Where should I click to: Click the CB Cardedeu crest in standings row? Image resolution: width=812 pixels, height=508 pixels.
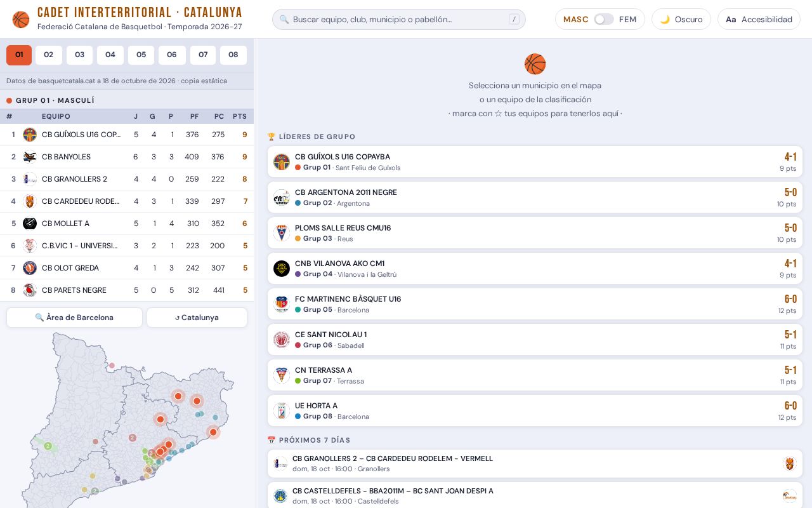pos(30,201)
